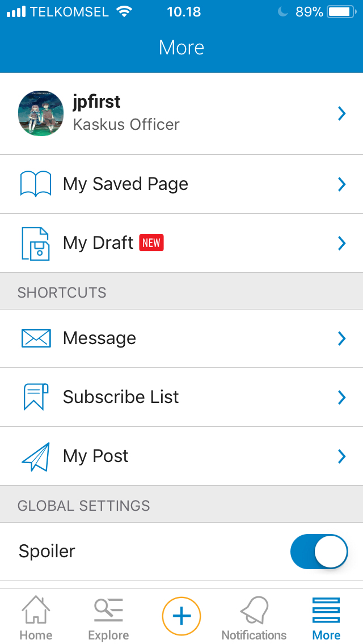The width and height of the screenshot is (363, 644).
Task: Select the Subscribe List bookmark flag icon
Action: pyautogui.click(x=36, y=397)
